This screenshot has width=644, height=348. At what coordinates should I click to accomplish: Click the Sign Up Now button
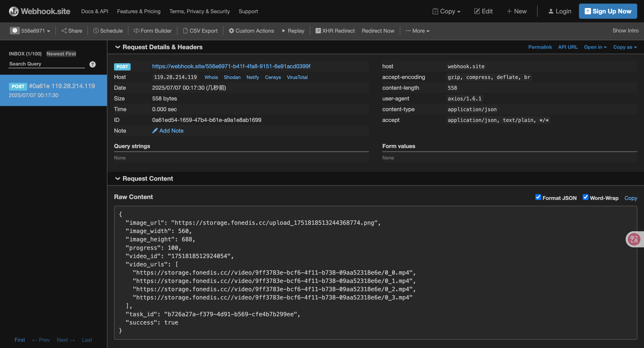click(608, 11)
